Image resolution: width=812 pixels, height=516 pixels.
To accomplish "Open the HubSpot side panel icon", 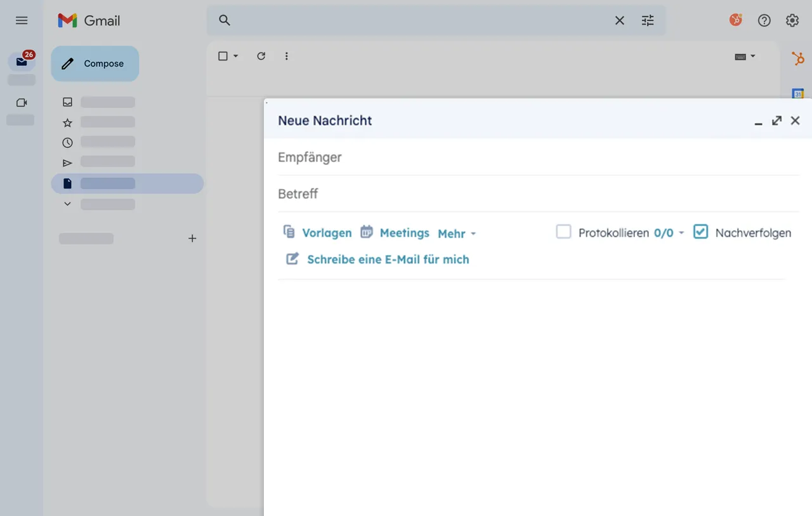I will pyautogui.click(x=798, y=59).
